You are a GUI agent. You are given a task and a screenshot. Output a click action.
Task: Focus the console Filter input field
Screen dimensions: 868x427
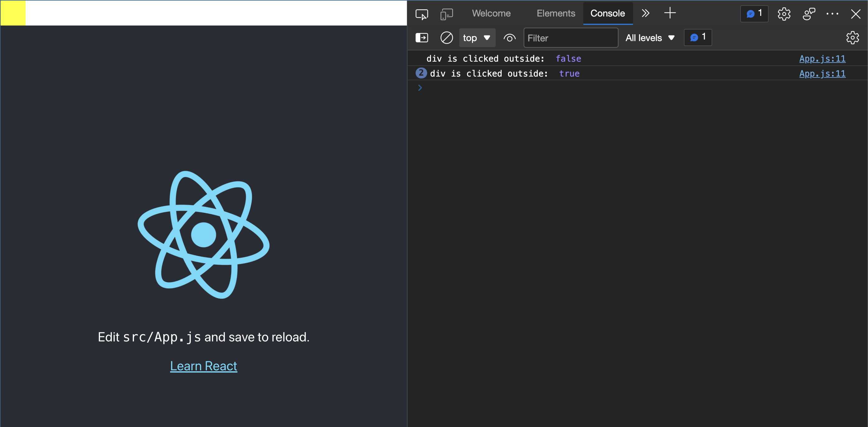[570, 38]
